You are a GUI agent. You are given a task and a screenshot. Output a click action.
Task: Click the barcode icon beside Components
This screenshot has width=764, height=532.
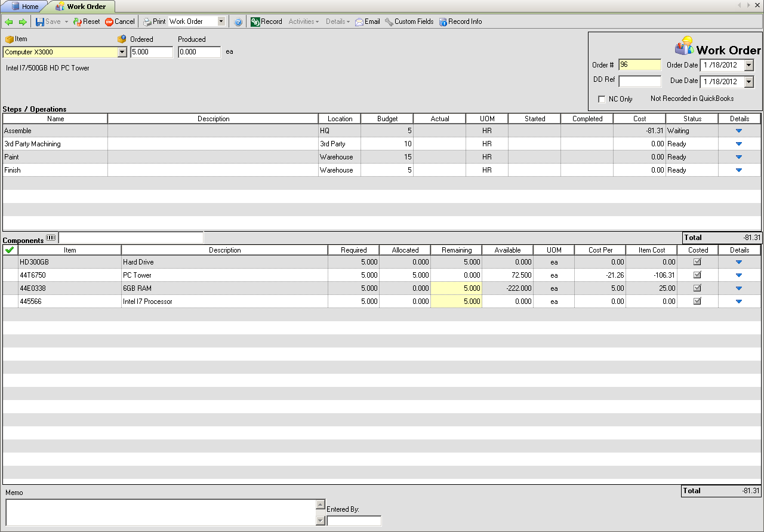click(x=51, y=238)
